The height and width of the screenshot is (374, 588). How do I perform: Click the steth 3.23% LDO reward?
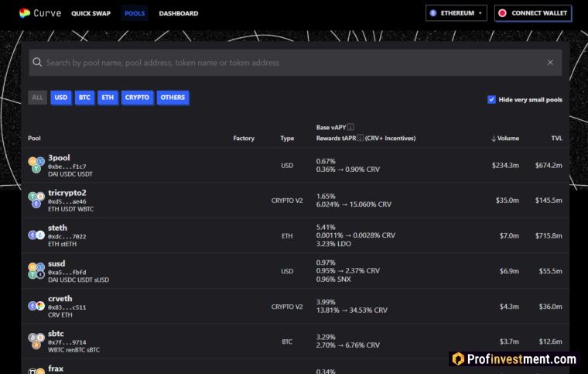(x=333, y=244)
